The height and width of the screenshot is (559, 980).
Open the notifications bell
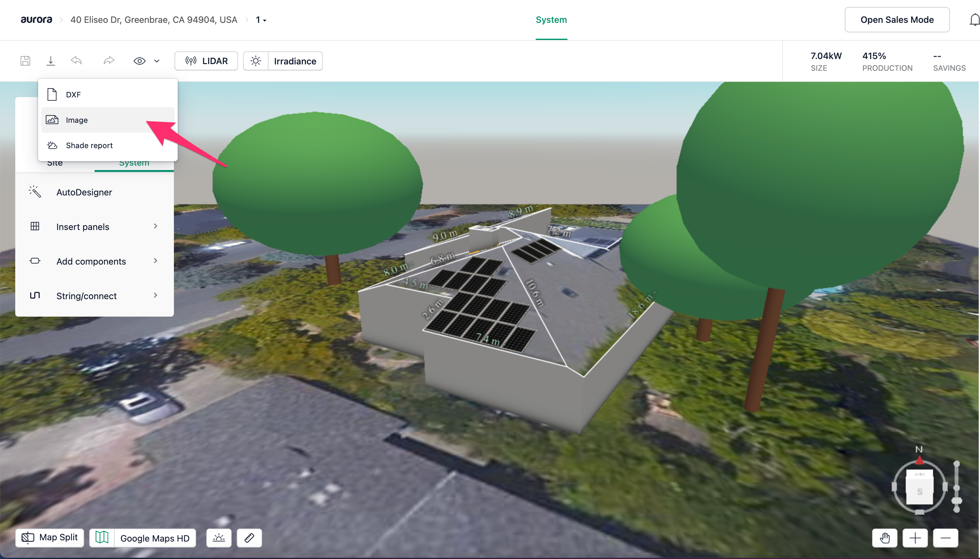click(974, 20)
